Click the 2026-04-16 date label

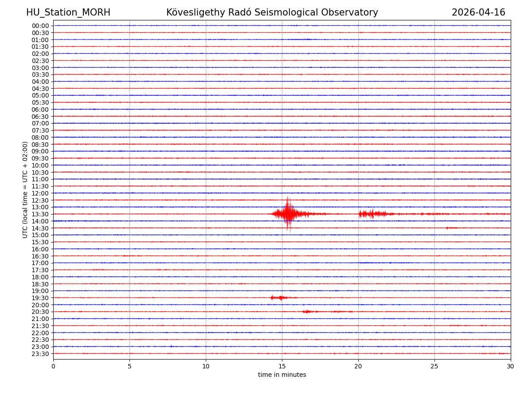(478, 13)
